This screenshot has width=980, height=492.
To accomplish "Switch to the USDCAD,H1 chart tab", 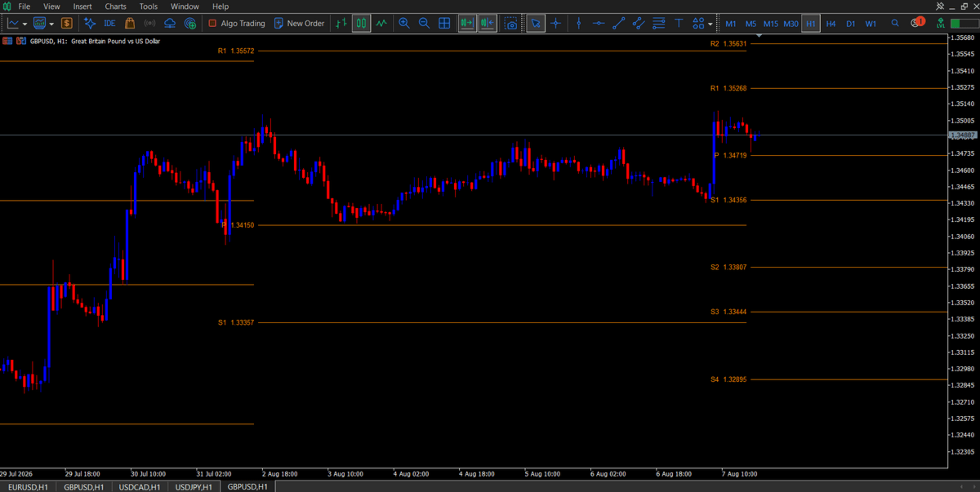I will pos(139,486).
